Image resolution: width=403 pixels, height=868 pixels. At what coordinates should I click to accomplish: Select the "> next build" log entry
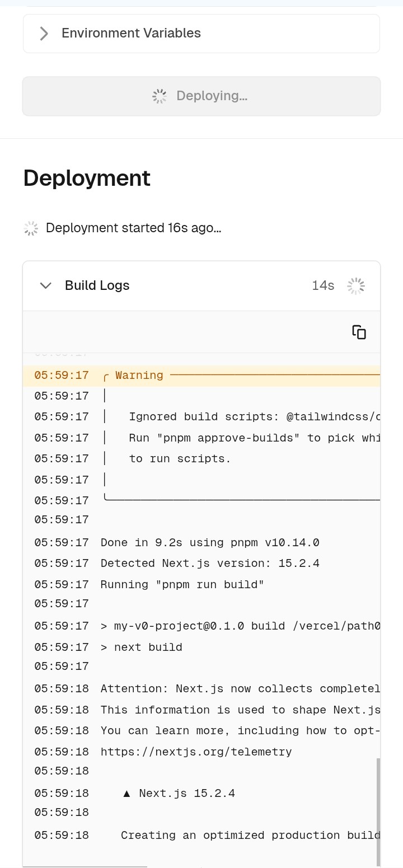click(x=142, y=648)
